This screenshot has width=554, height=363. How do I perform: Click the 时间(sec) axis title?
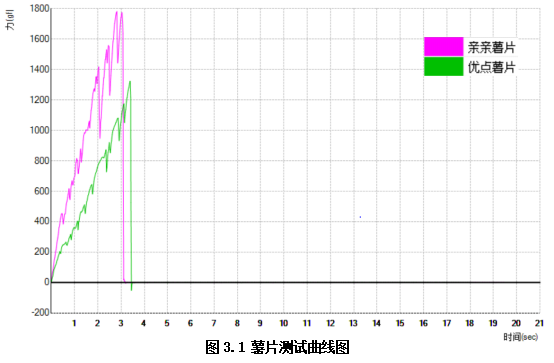pos(520,337)
